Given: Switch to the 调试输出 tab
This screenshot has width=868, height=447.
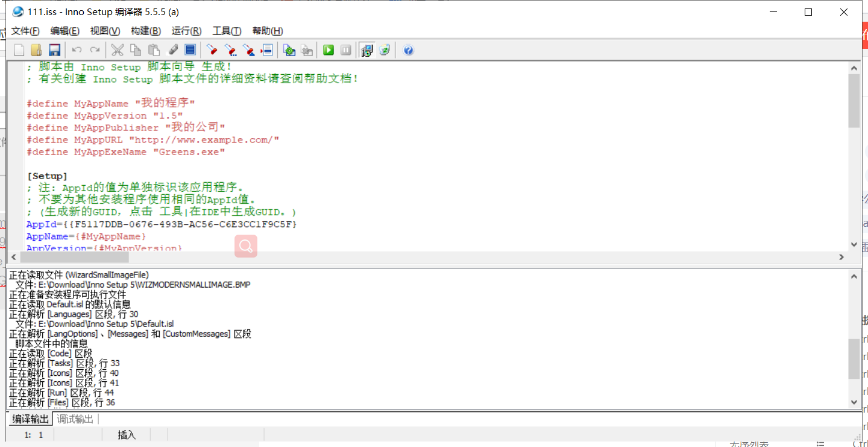Looking at the screenshot, I should click(x=75, y=419).
